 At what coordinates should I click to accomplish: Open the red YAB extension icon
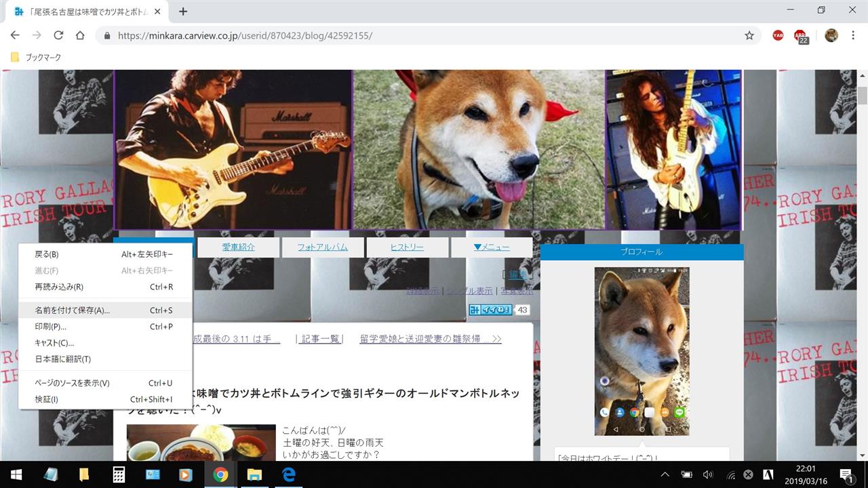click(x=778, y=35)
